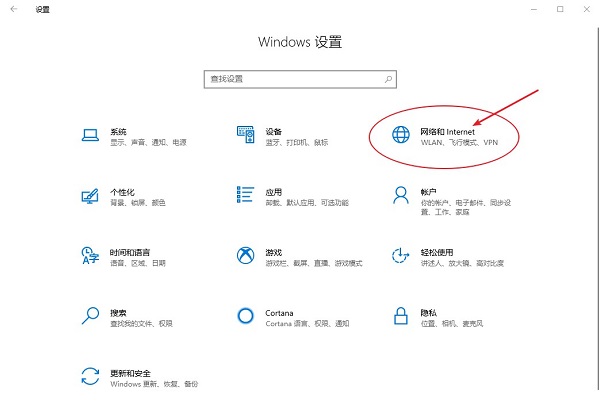Screen dimensions: 600x409
Task: Open the Accounts person icon
Action: [401, 195]
